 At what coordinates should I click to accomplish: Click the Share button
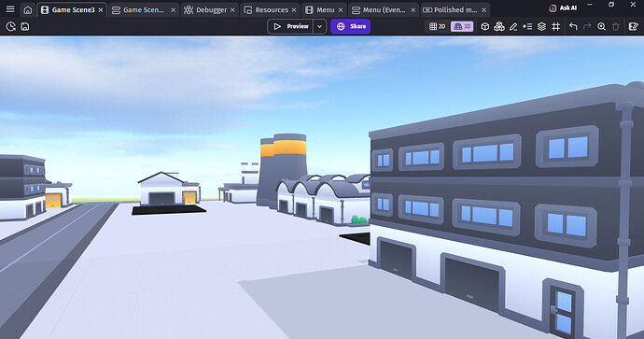351,26
